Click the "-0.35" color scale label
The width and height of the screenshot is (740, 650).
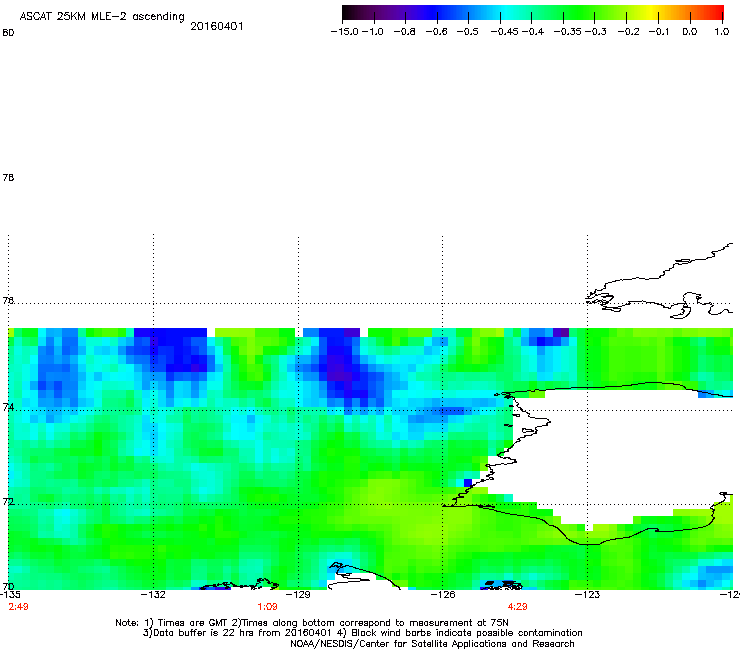(568, 32)
